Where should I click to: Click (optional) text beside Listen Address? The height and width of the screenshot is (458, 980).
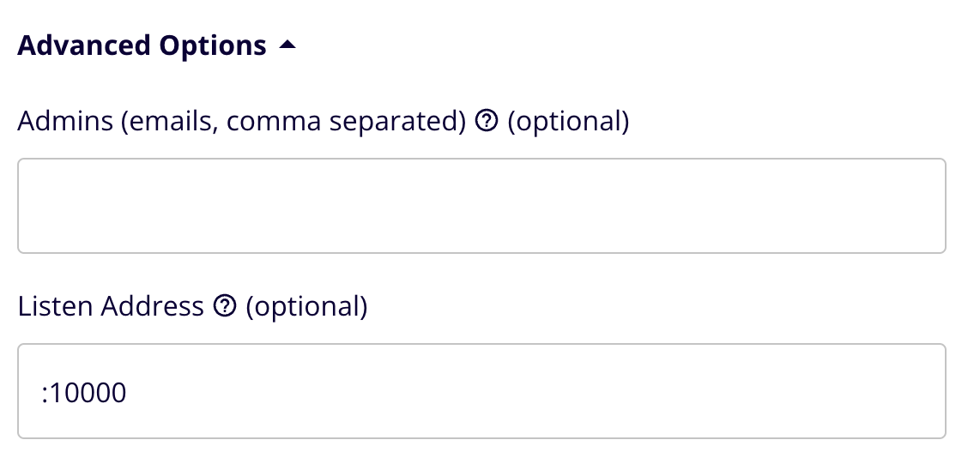pyautogui.click(x=306, y=306)
